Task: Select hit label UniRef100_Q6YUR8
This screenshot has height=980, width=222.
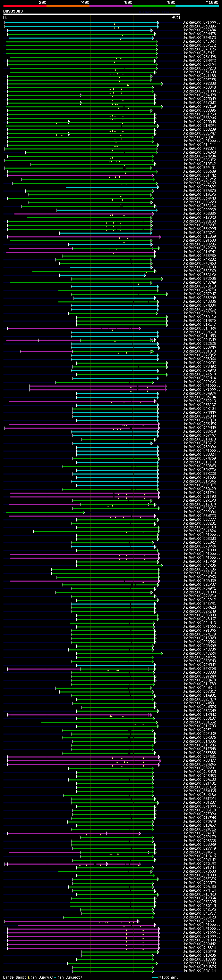Action: [199, 57]
